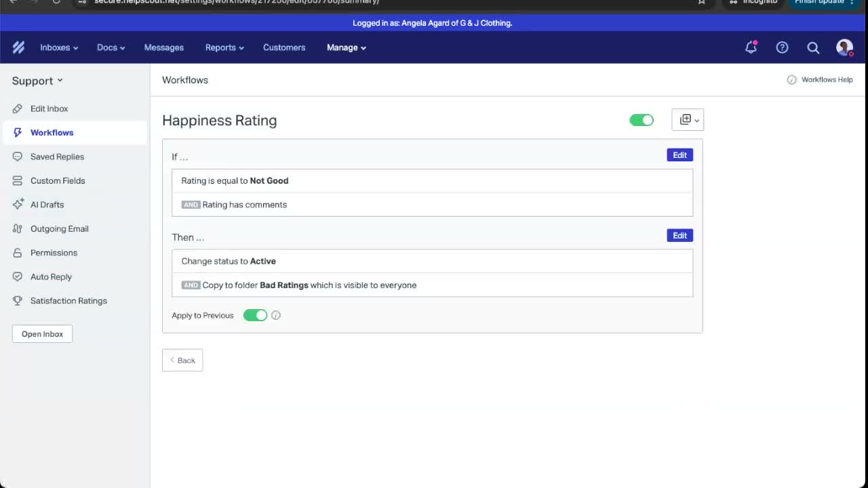Expand the Reports dropdown menu
Screen dimensions: 868x488
[x=224, y=47]
